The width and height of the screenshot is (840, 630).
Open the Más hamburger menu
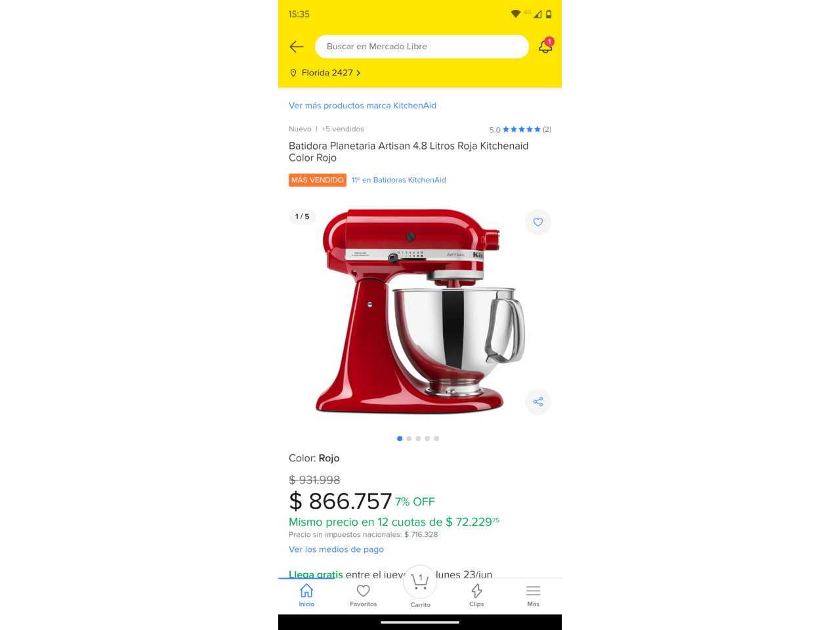(534, 595)
